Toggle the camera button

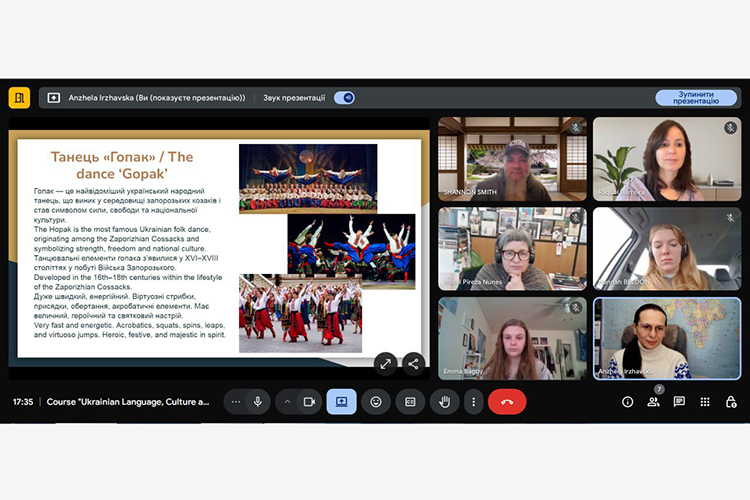309,401
